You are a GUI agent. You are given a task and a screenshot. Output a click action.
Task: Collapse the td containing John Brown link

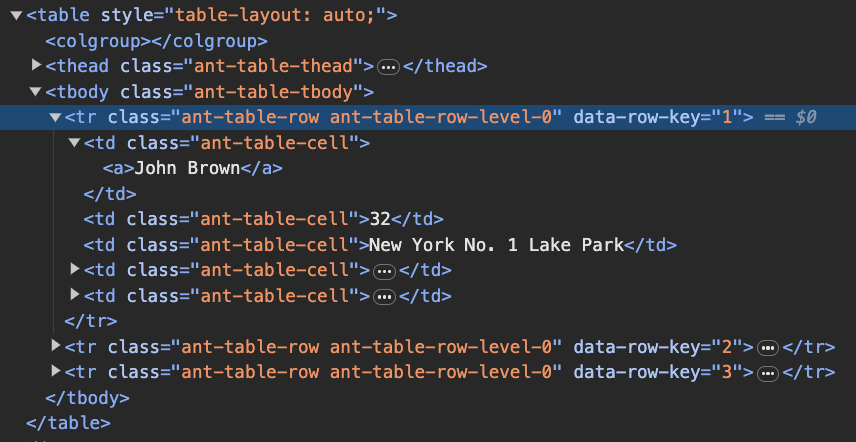tap(74, 143)
